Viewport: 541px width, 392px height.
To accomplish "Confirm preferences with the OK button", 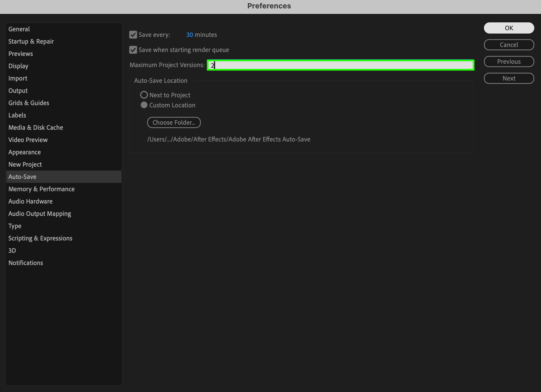I will tap(509, 28).
